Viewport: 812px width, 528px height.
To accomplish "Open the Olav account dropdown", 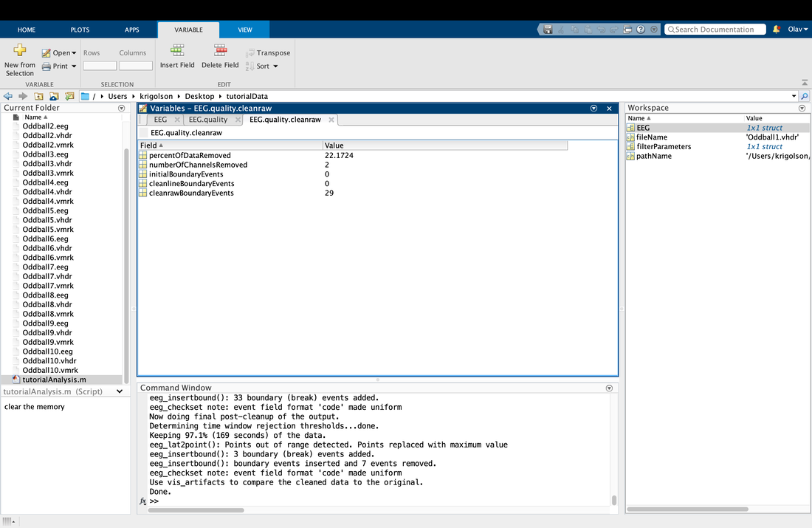I will (797, 30).
